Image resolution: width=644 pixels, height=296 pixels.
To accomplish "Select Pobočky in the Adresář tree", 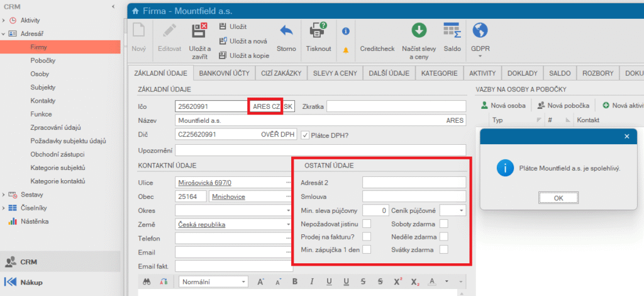I will click(43, 60).
